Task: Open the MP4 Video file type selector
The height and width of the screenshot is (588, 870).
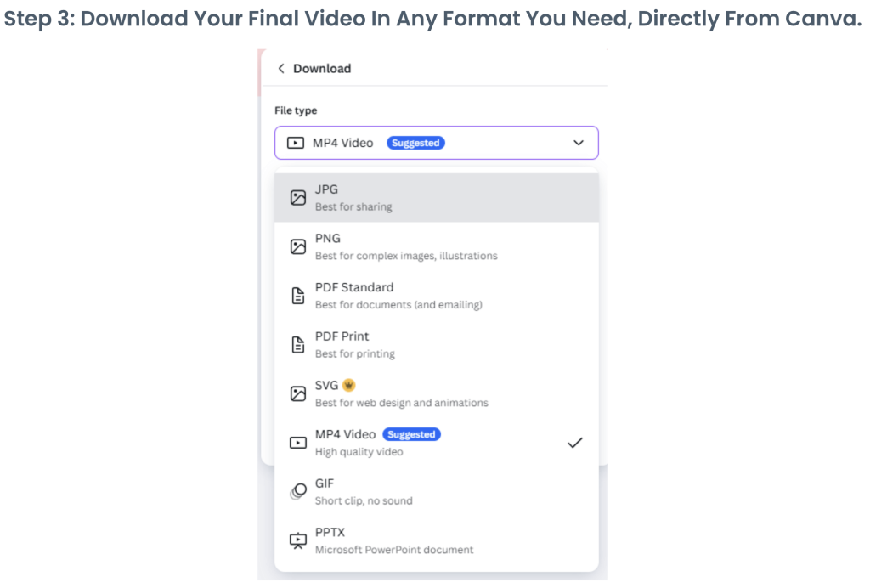Action: point(436,143)
